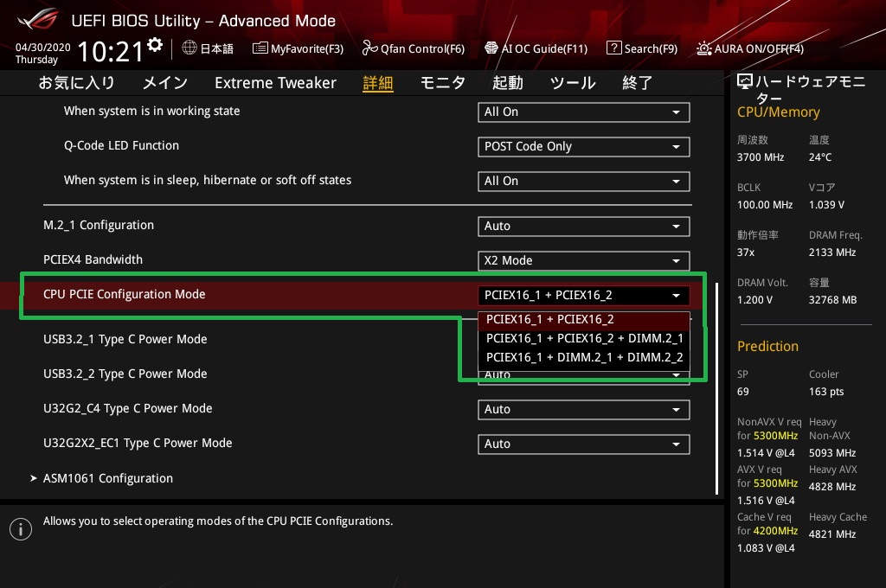
Task: Click the Search question mark icon
Action: 613,48
